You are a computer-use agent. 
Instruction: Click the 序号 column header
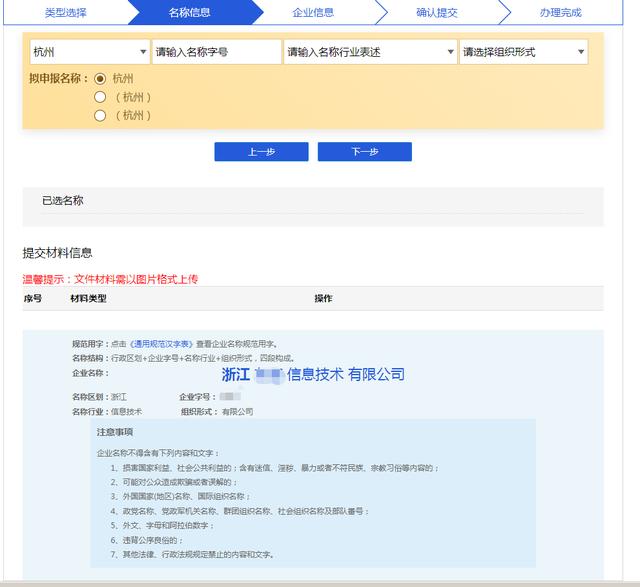(x=33, y=298)
